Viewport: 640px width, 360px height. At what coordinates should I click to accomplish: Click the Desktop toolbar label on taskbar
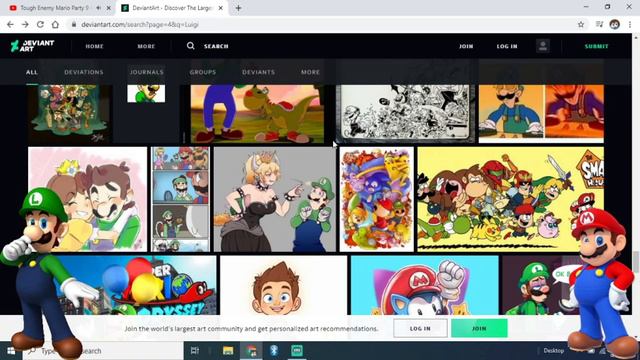[x=553, y=351]
